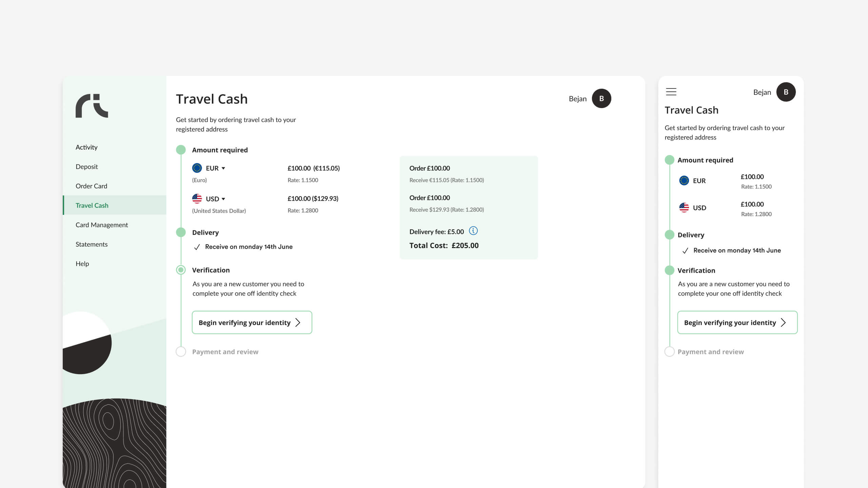Viewport: 868px width, 488px height.
Task: Click the B avatar in mobile header
Action: point(786,92)
